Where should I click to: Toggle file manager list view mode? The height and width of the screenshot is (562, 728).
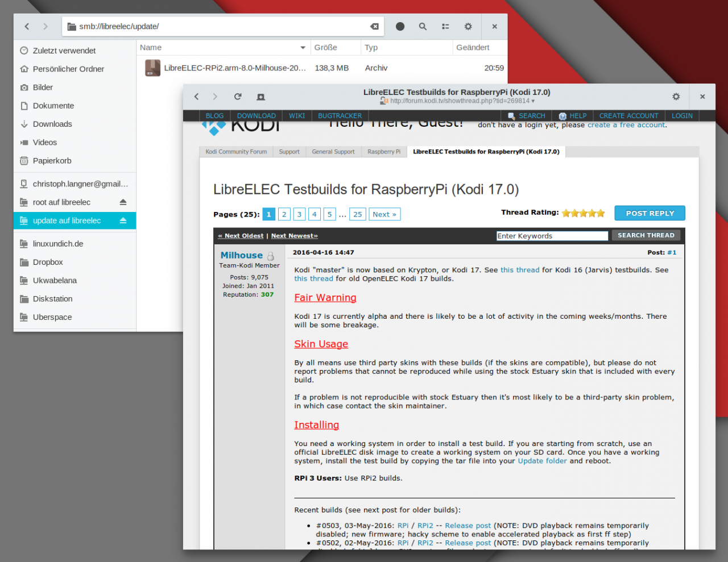click(x=445, y=27)
